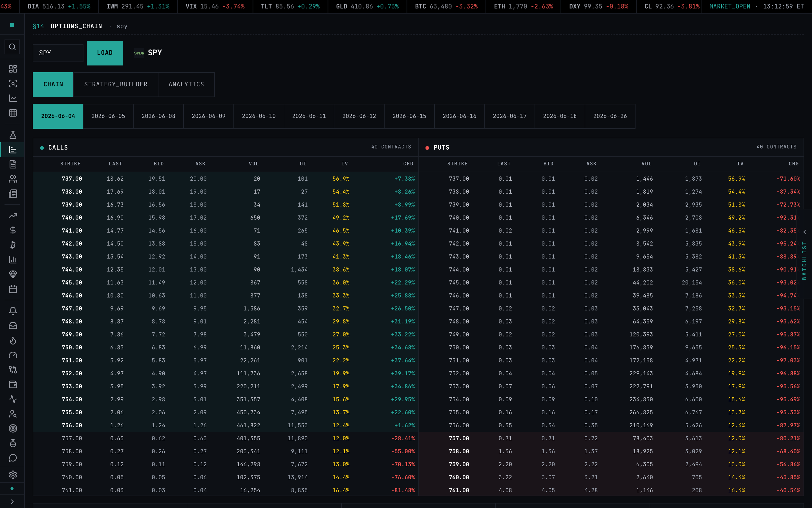
Task: Open the activity pulse icon
Action: tap(13, 399)
